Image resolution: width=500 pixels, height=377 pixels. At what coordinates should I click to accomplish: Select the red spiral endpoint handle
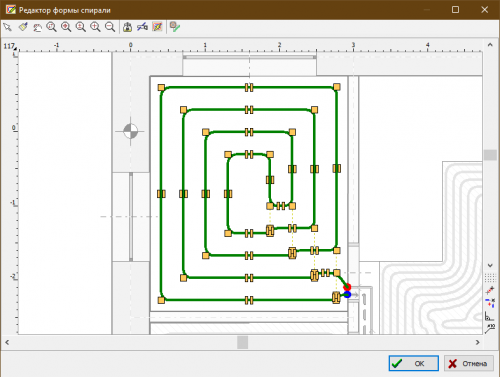click(347, 287)
